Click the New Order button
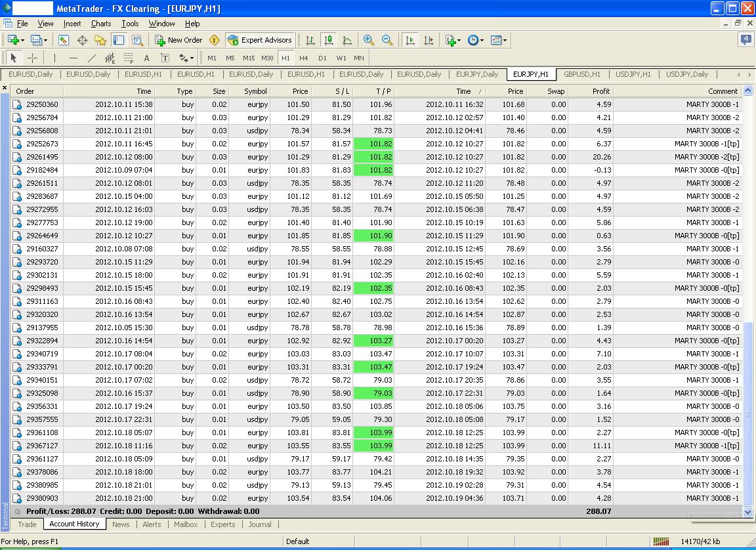 coord(178,41)
